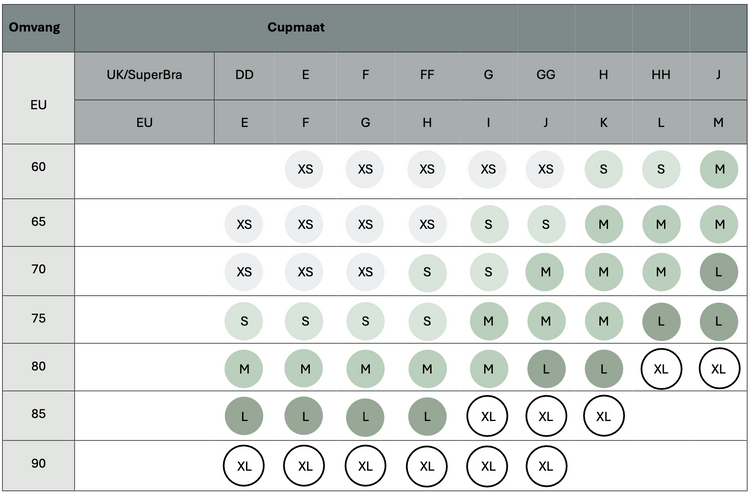Select the L badge in the 70 row
This screenshot has width=750, height=494.
(x=717, y=272)
